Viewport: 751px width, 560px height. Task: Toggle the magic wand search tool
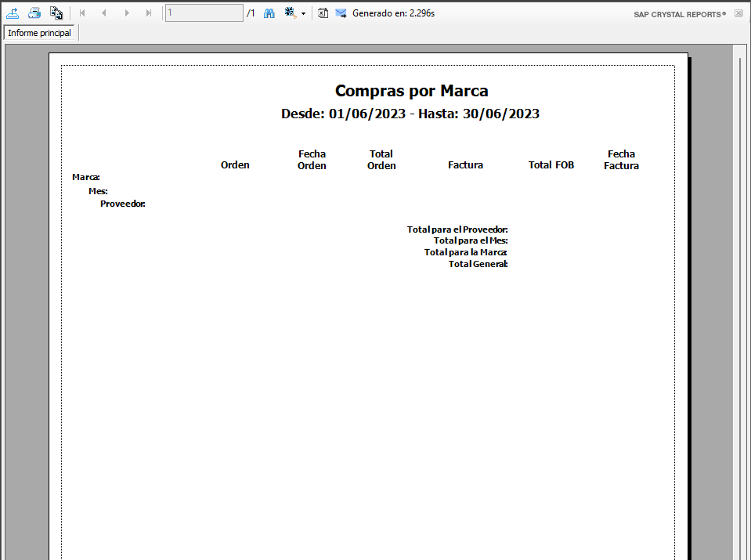[x=289, y=13]
